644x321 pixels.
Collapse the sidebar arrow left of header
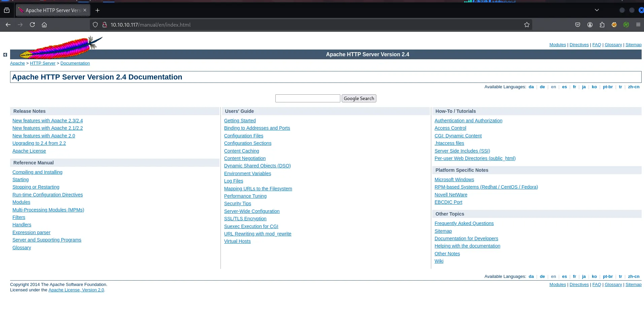click(5, 55)
